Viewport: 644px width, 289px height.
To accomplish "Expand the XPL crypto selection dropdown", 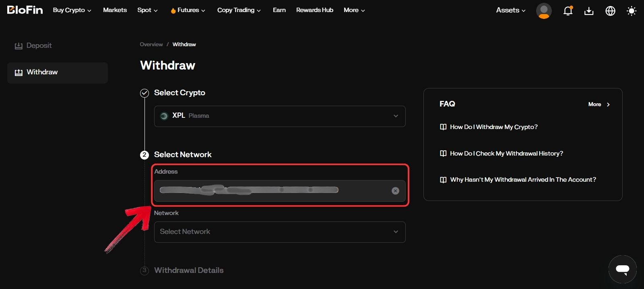I will point(396,116).
